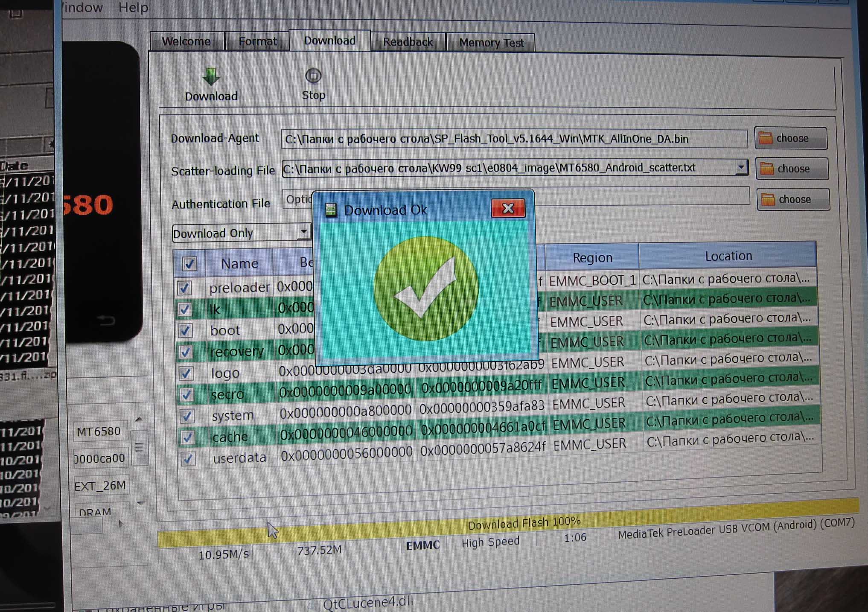
Task: Switch to the Welcome tab
Action: click(186, 41)
